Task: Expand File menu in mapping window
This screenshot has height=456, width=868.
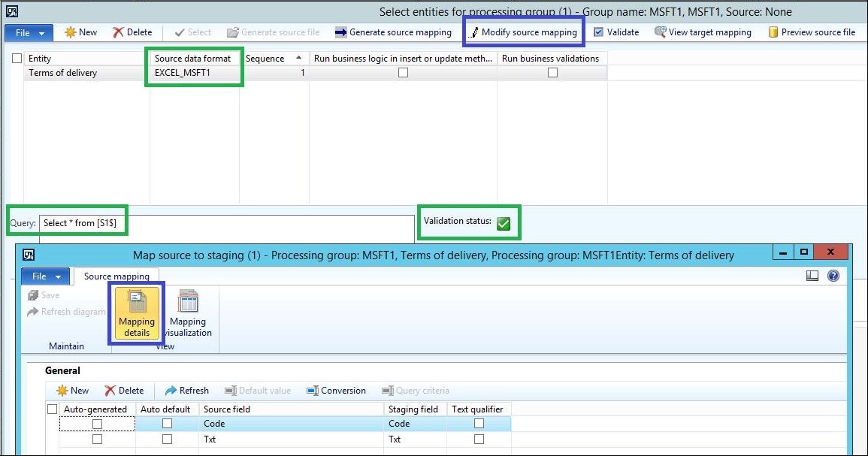Action: [x=46, y=276]
